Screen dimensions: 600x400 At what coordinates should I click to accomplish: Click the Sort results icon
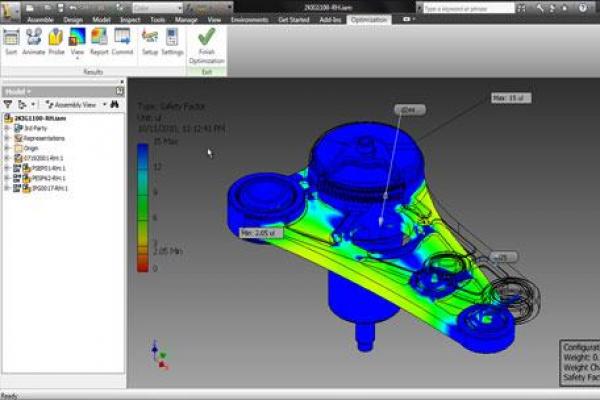pyautogui.click(x=11, y=40)
